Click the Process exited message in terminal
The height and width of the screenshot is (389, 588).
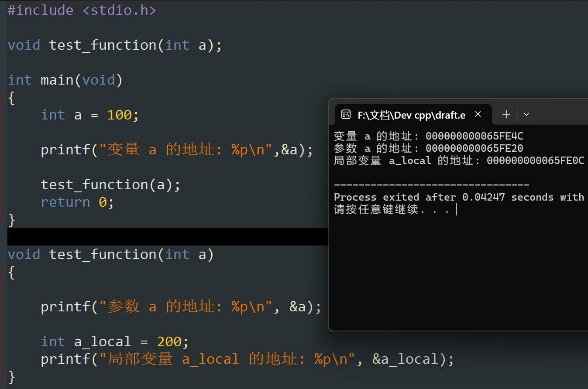click(x=459, y=197)
